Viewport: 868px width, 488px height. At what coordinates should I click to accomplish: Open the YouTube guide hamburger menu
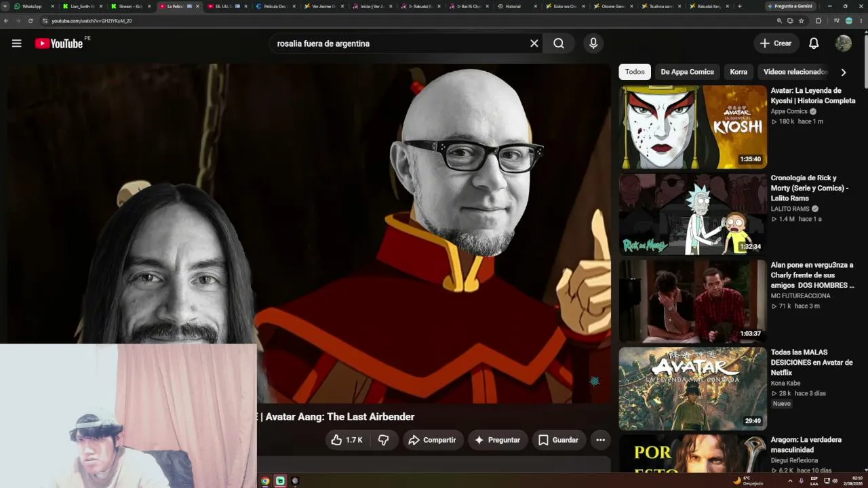tap(16, 43)
